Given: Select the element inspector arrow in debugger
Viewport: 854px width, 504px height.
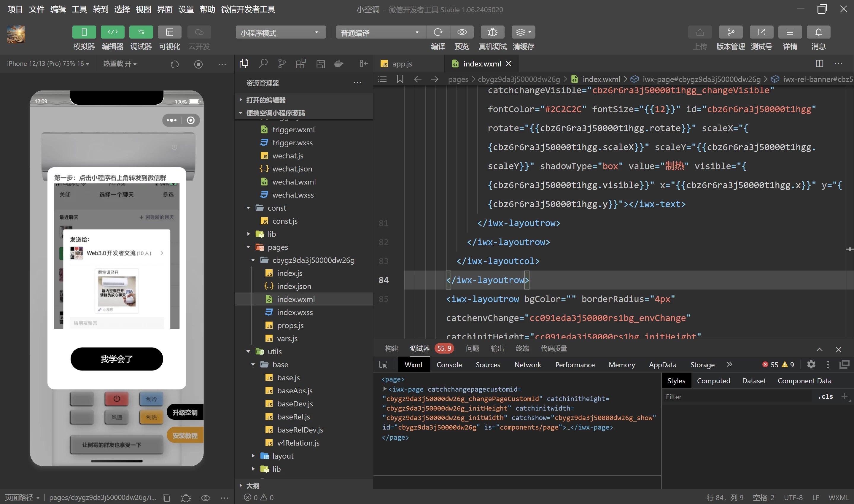Looking at the screenshot, I should pos(383,365).
